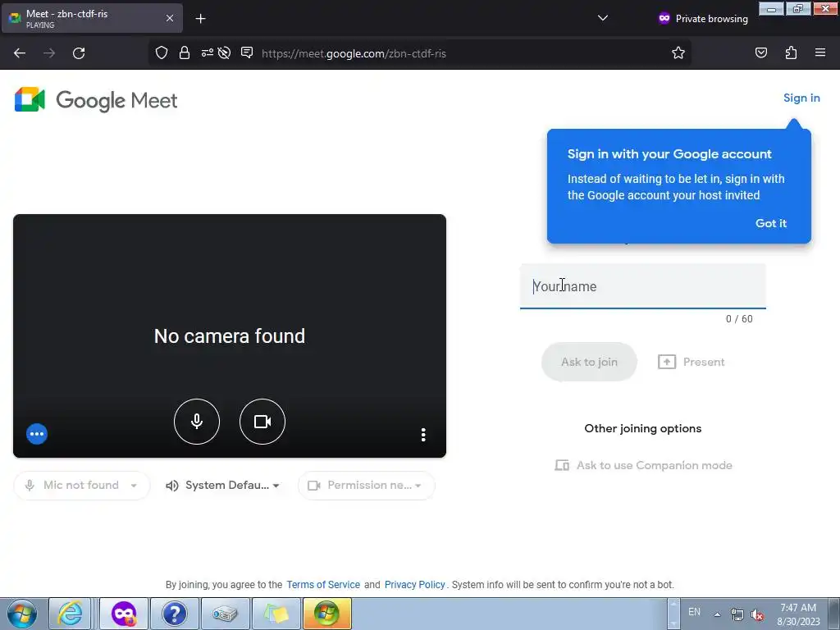This screenshot has width=840, height=630.
Task: Open a new tab with the plus button
Action: (x=200, y=19)
